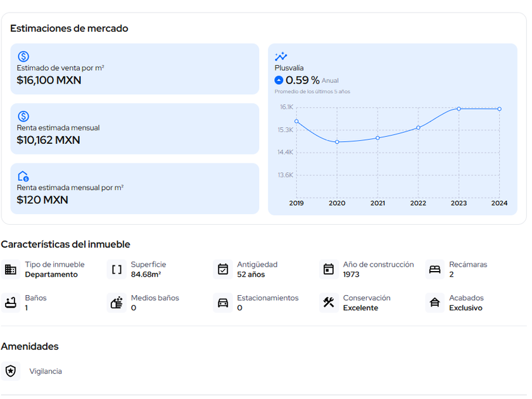The width and height of the screenshot is (532, 399).
Task: Click the calendar-check icon for Antigüedad
Action: tap(223, 269)
